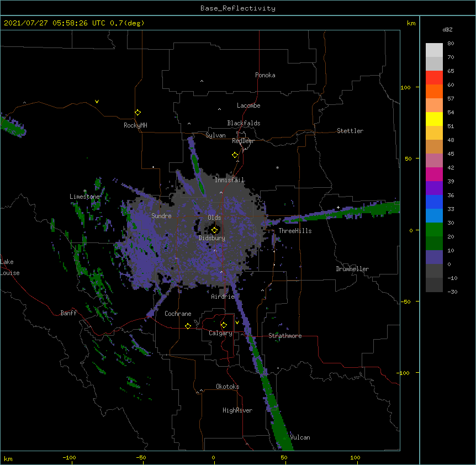Click the yellow diamond marker below Cochrane
This screenshot has height=465, width=476.
click(x=188, y=326)
